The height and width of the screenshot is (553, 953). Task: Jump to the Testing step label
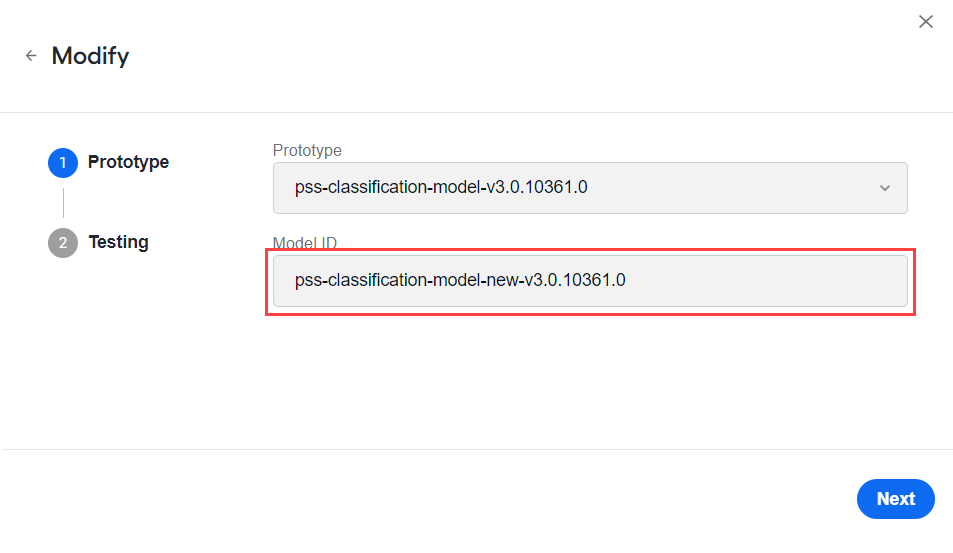click(x=119, y=242)
